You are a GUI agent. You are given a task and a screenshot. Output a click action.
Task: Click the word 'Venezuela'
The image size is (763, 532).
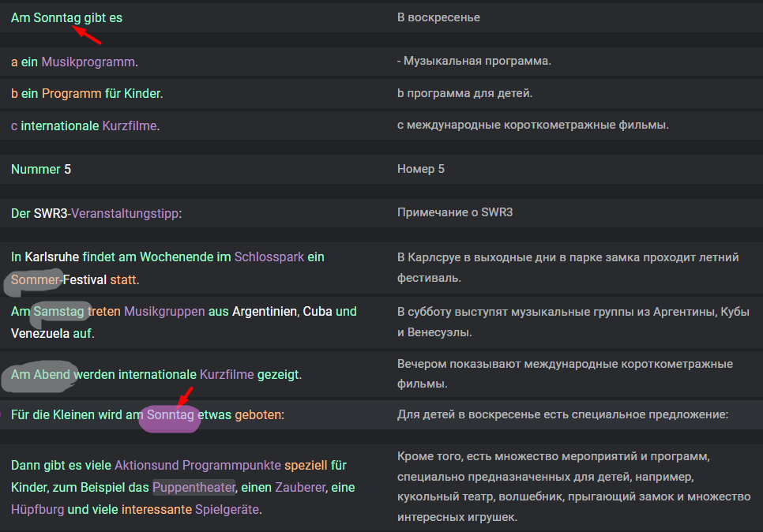point(40,334)
